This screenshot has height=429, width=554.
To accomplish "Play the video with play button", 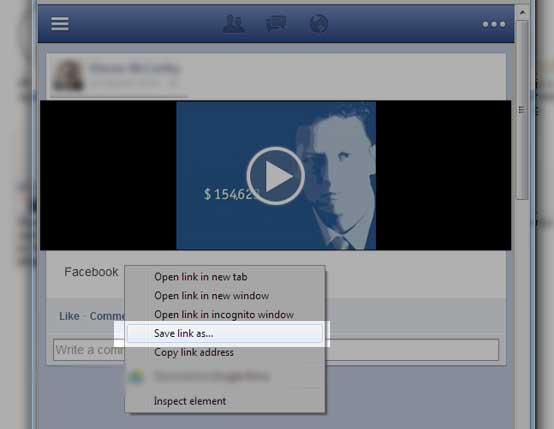I will tap(276, 176).
